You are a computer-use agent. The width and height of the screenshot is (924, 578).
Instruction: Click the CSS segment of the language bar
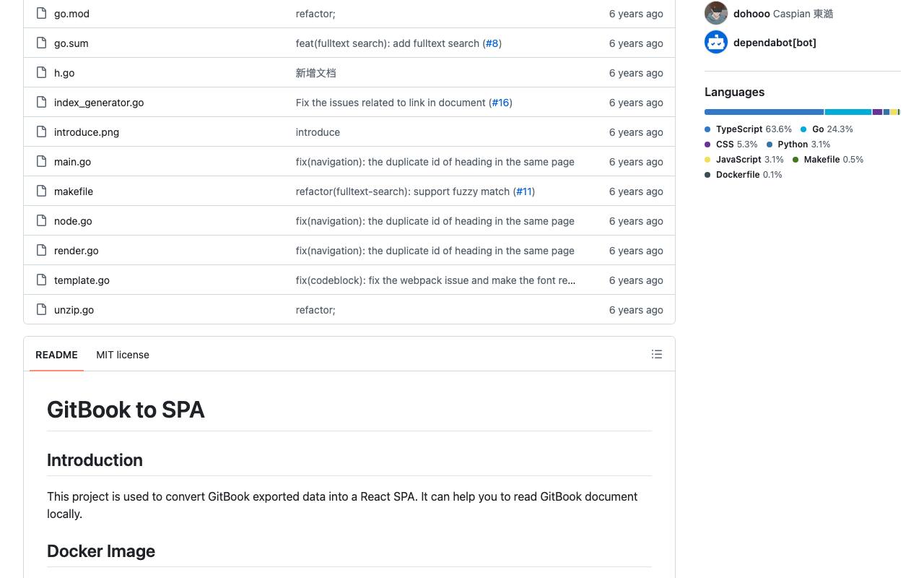pos(878,112)
